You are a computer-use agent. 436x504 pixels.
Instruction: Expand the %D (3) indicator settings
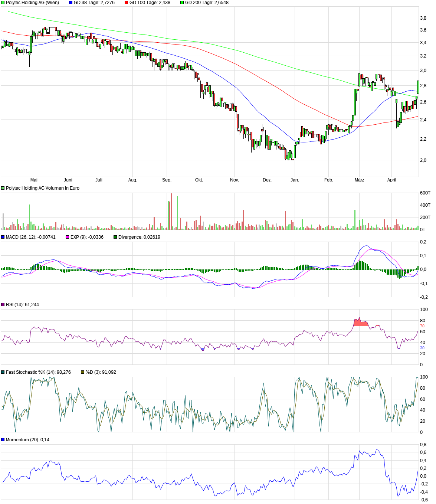(x=82, y=371)
